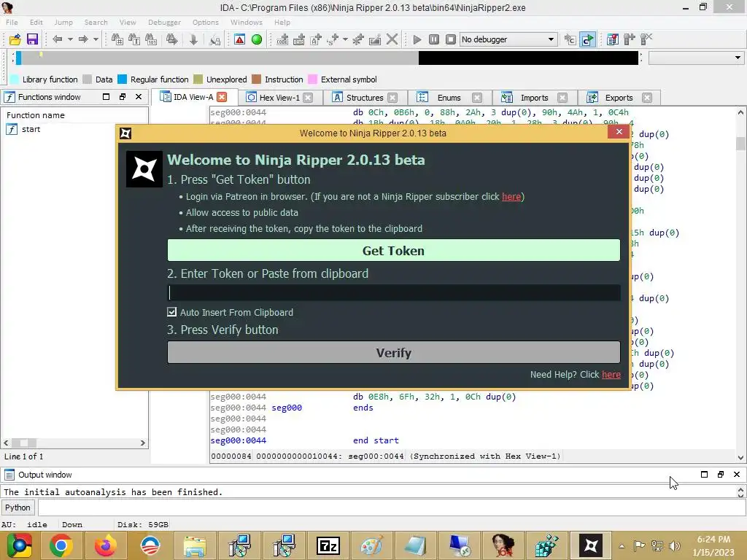This screenshot has height=560, width=747.
Task: Start process with play button
Action: pyautogui.click(x=417, y=39)
